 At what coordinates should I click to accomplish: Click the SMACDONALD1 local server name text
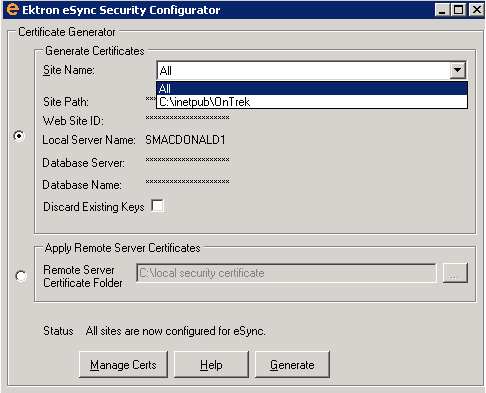pyautogui.click(x=185, y=140)
